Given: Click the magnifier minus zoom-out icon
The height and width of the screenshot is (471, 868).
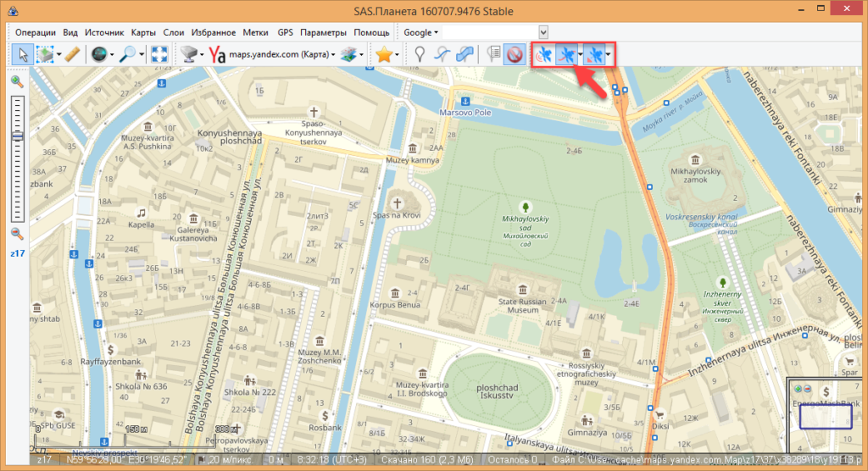Looking at the screenshot, I should click(17, 234).
